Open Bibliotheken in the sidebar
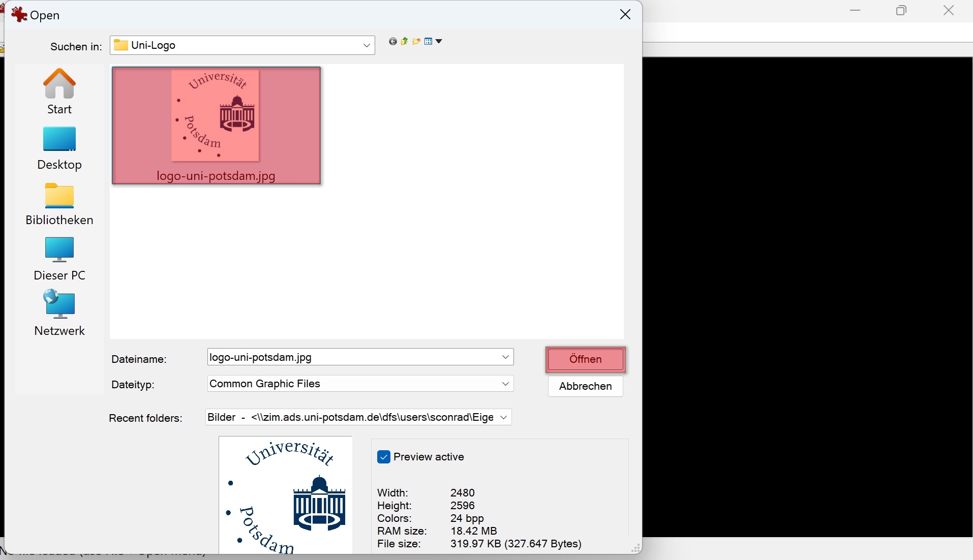973x560 pixels. [x=59, y=204]
